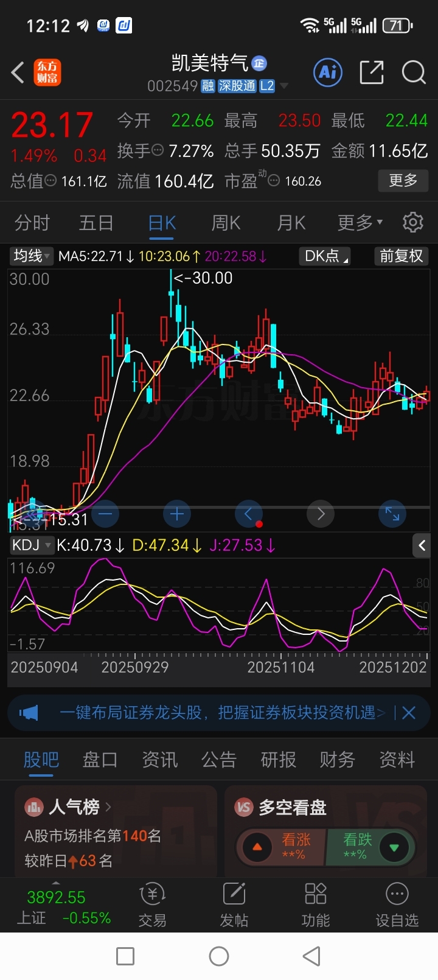Open 前复权 adjustment selector
The image size is (438, 980).
click(401, 256)
